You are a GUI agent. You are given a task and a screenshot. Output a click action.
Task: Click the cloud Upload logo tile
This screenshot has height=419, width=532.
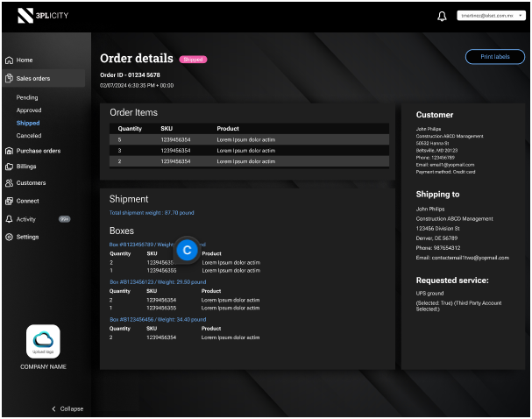(43, 341)
